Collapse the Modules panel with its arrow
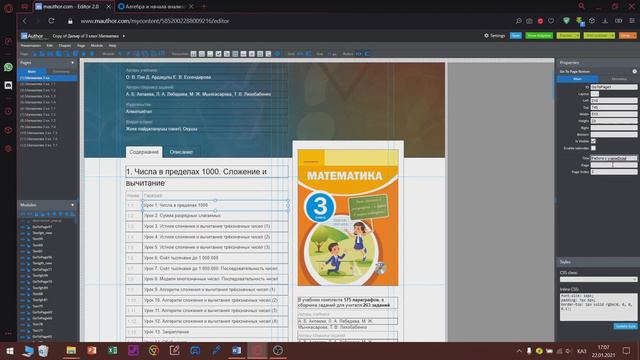 [x=73, y=205]
